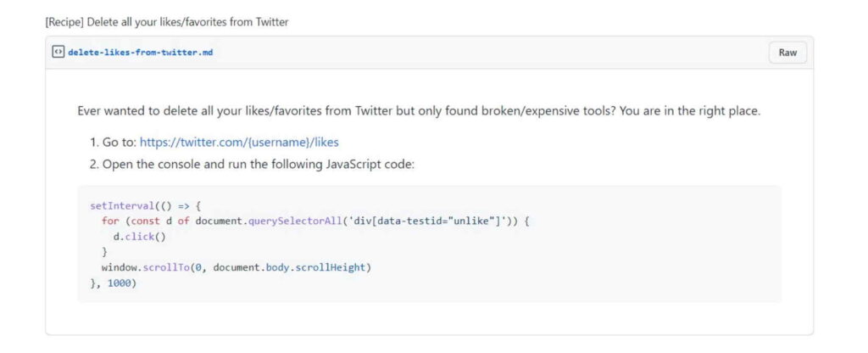Viewport: 868px width, 353px height.
Task: Open the twitter.com/{username}/likes link
Action: pos(238,143)
